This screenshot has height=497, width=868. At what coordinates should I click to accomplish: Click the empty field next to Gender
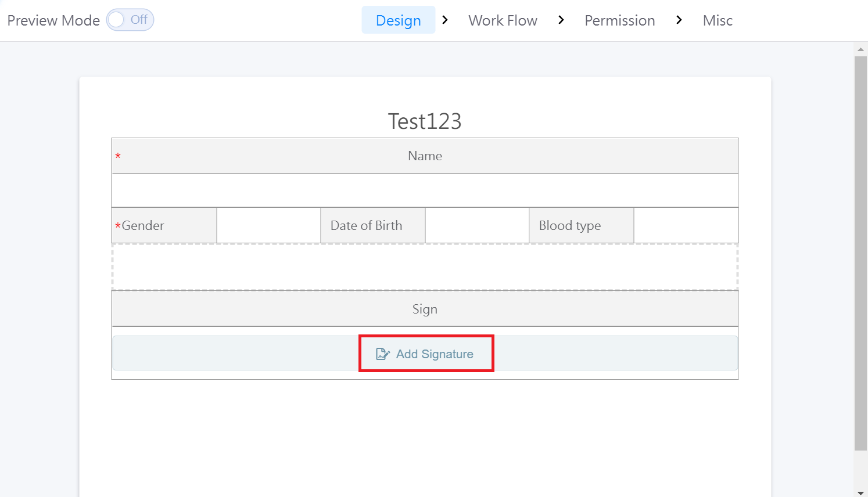click(268, 225)
